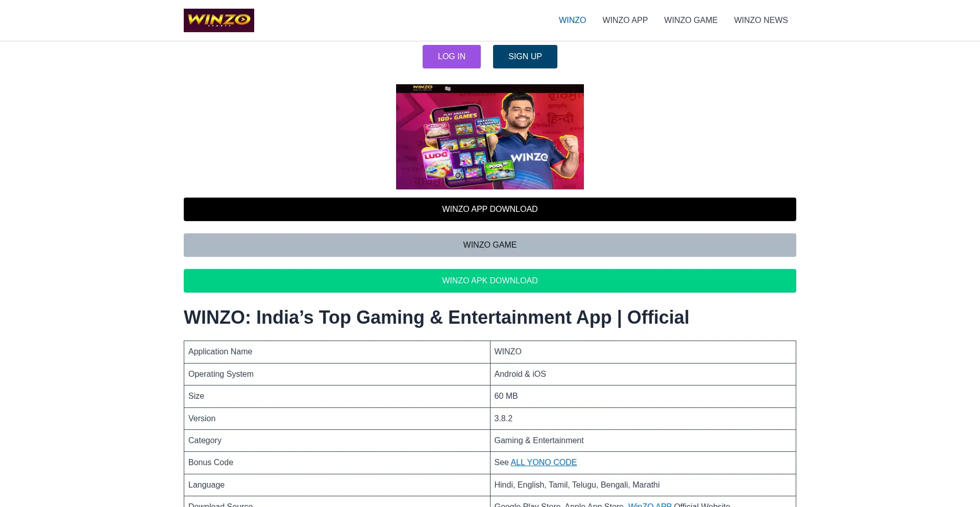Select the page heading 'WINZO: India's Top Gaming'

(436, 318)
